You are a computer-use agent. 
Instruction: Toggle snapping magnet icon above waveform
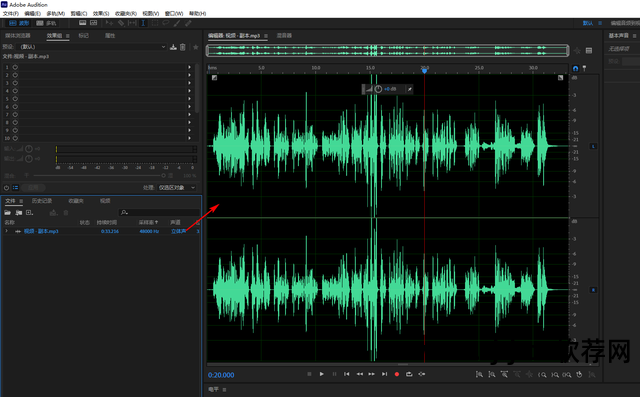coord(576,68)
